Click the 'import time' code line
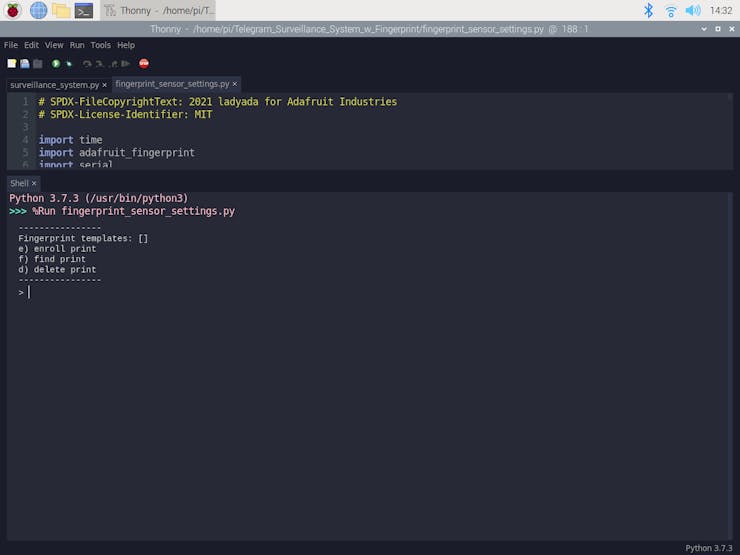Viewport: 740px width, 555px height. pyautogui.click(x=70, y=140)
